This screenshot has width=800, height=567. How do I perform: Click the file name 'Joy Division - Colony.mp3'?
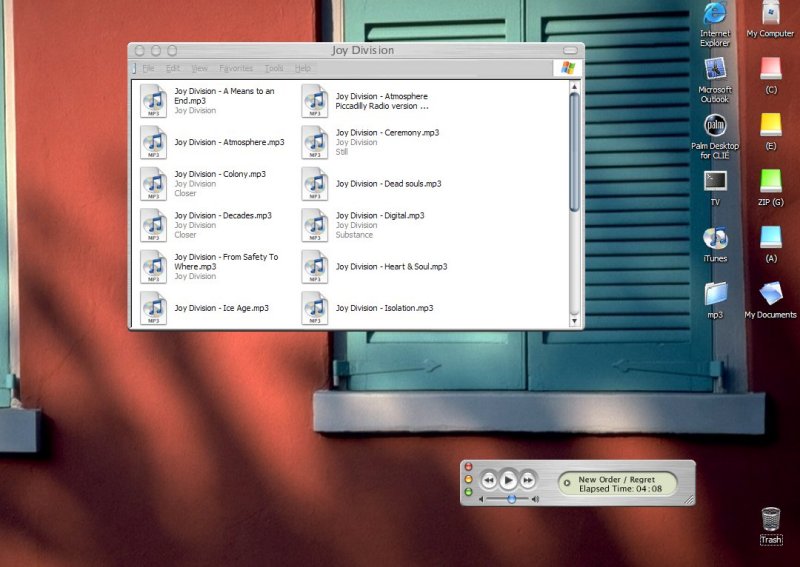tap(220, 174)
